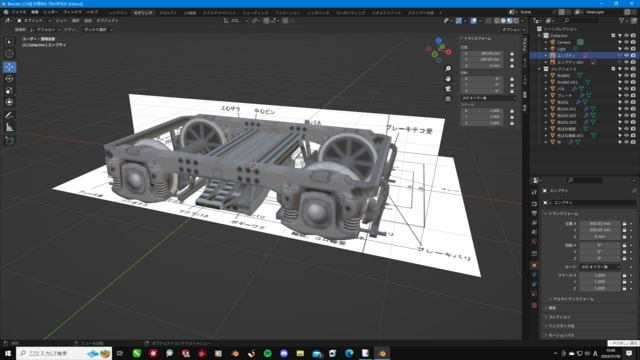640x360 pixels.
Task: Activate the Measure tool in the toolbar
Action: tap(9, 127)
